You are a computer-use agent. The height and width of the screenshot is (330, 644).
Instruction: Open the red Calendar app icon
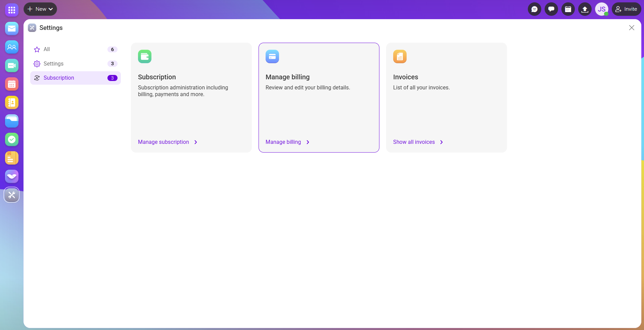(12, 84)
